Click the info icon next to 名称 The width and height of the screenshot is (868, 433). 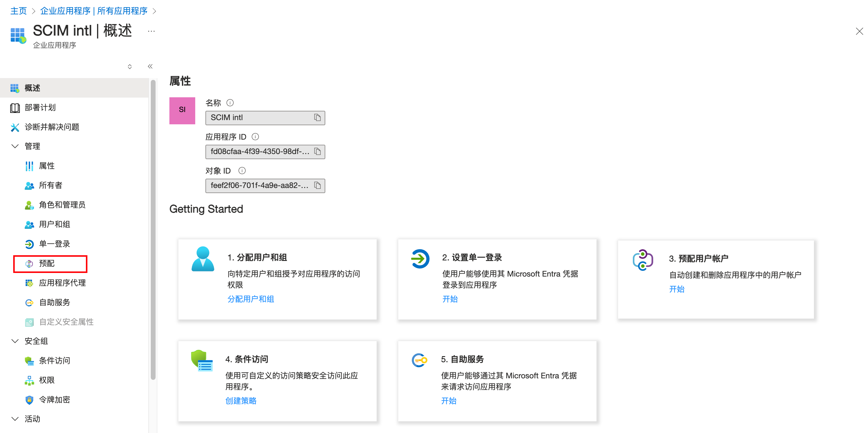click(230, 103)
